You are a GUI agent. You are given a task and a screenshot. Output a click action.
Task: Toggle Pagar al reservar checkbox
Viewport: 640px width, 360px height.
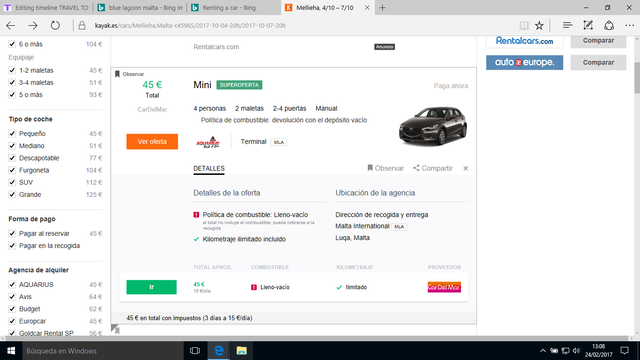[x=12, y=233]
